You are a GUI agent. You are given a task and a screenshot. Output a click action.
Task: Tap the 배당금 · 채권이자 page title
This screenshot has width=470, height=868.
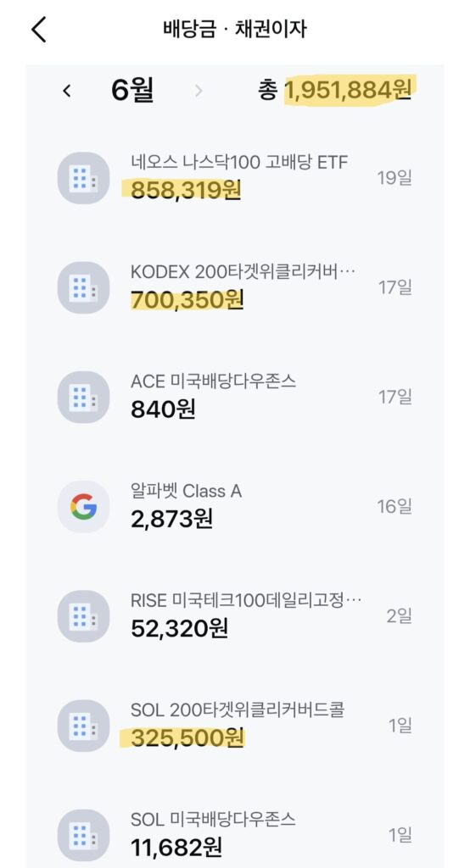[234, 29]
